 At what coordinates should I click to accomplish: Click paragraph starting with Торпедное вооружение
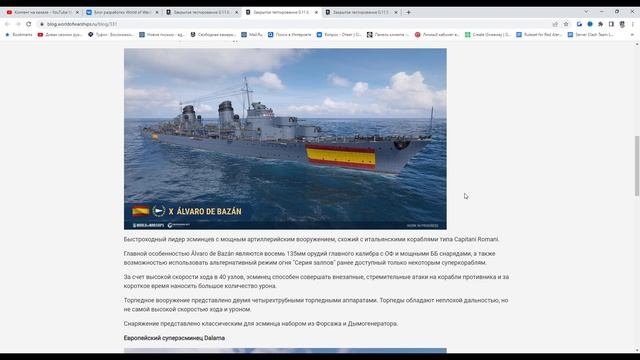[316, 304]
